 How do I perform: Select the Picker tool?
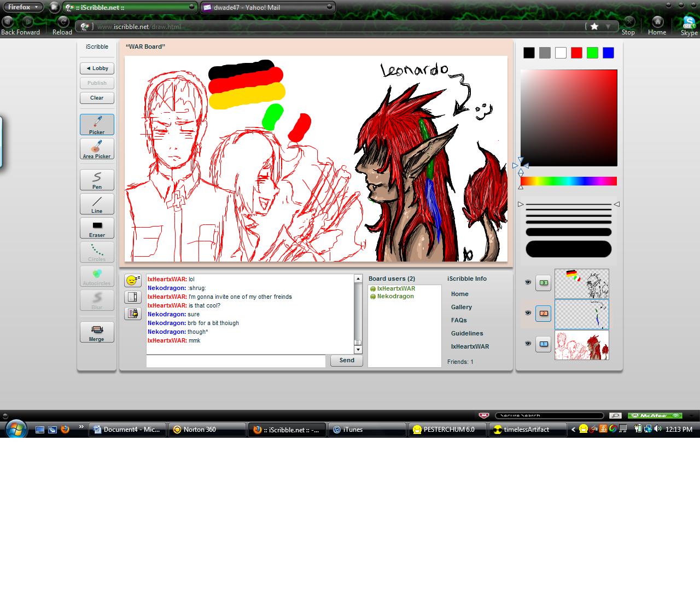97,124
